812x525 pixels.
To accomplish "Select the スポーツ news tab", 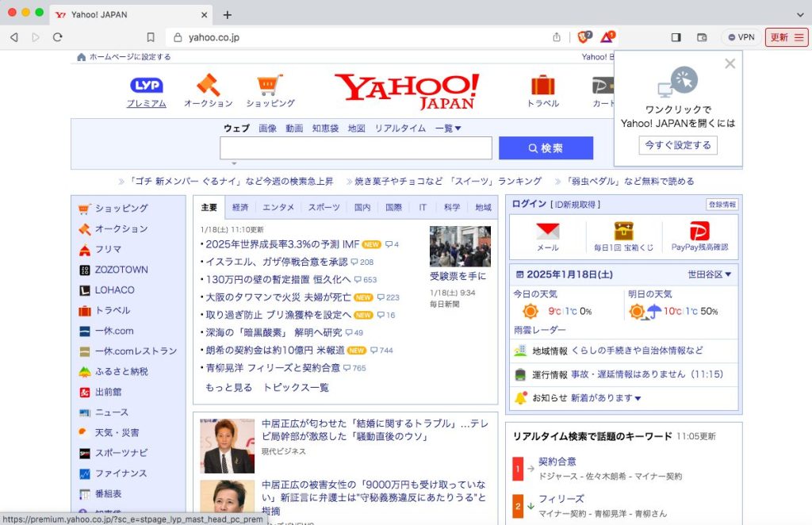I will coord(324,207).
